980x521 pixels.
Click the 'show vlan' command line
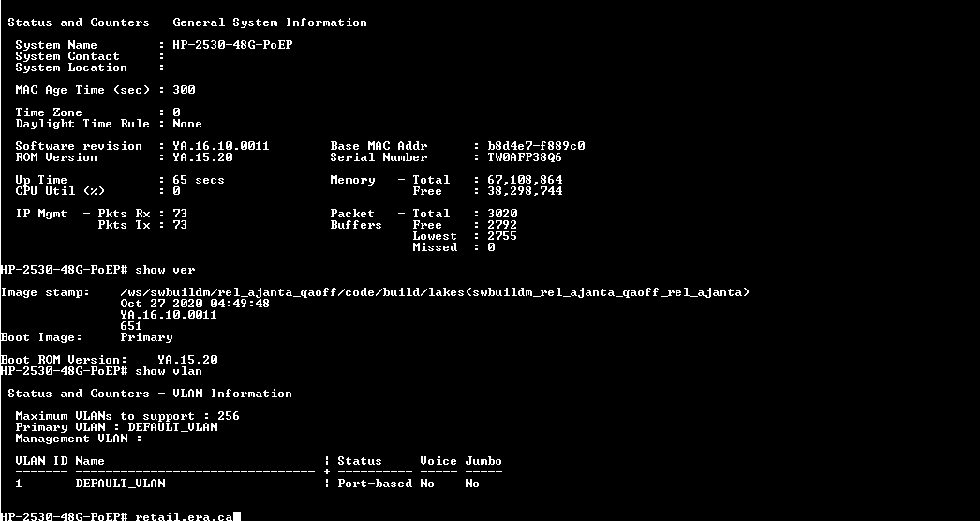pos(101,371)
